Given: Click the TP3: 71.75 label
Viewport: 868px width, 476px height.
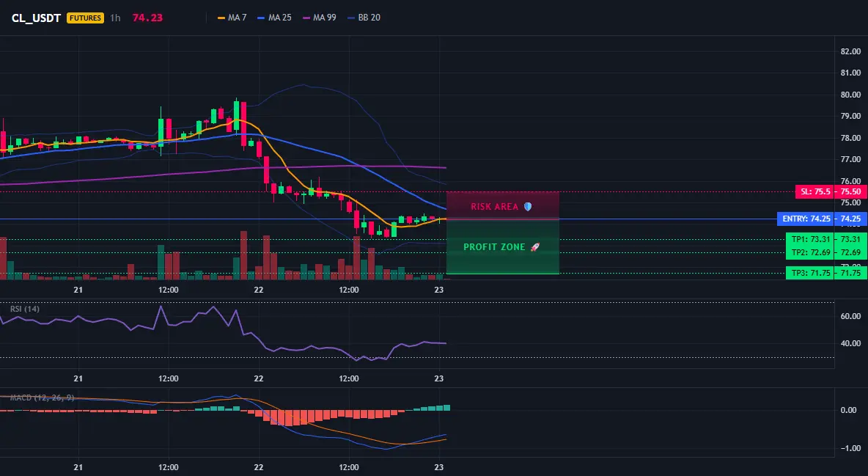Looking at the screenshot, I should click(x=810, y=273).
